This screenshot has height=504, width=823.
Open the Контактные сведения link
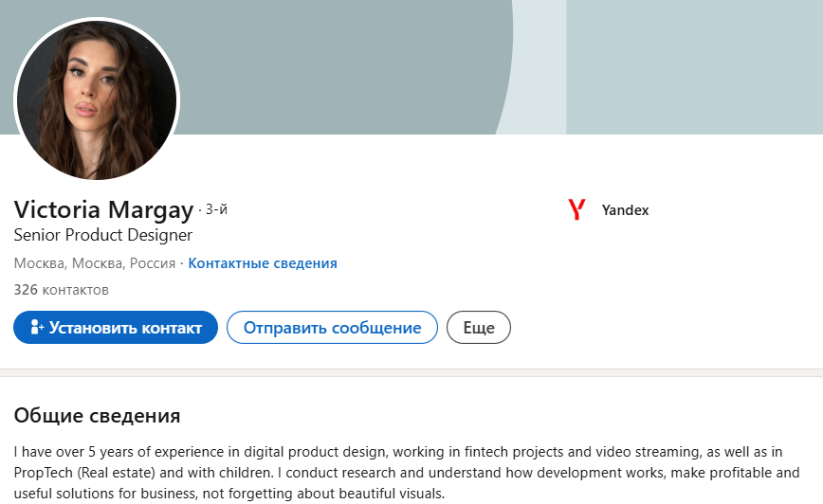[263, 263]
